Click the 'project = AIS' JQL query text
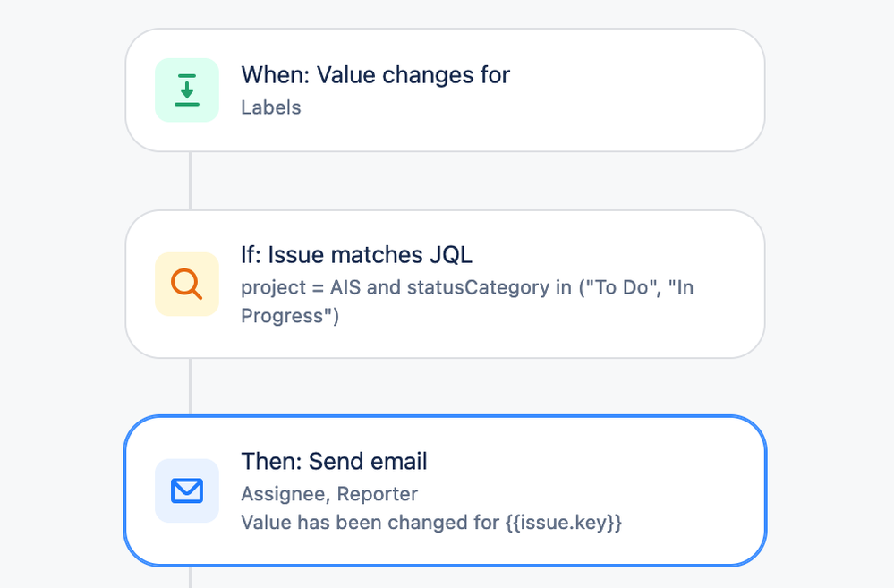 tap(293, 289)
